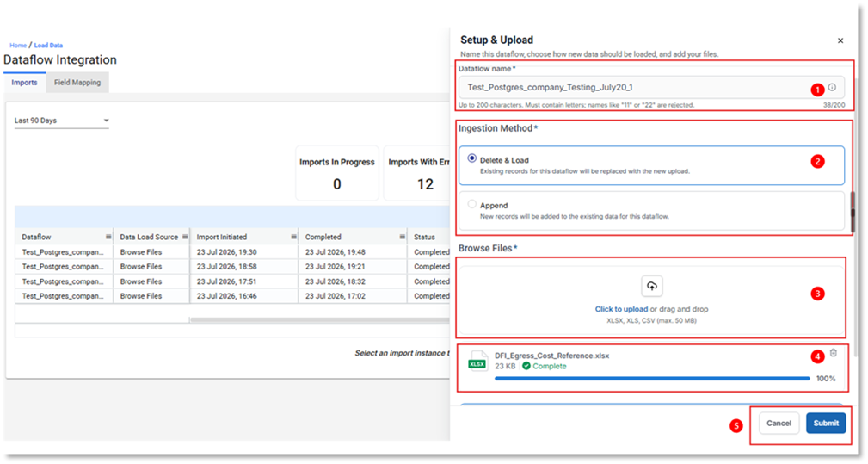Click the 'Click to upload' link
This screenshot has height=464, width=868.
tap(621, 310)
